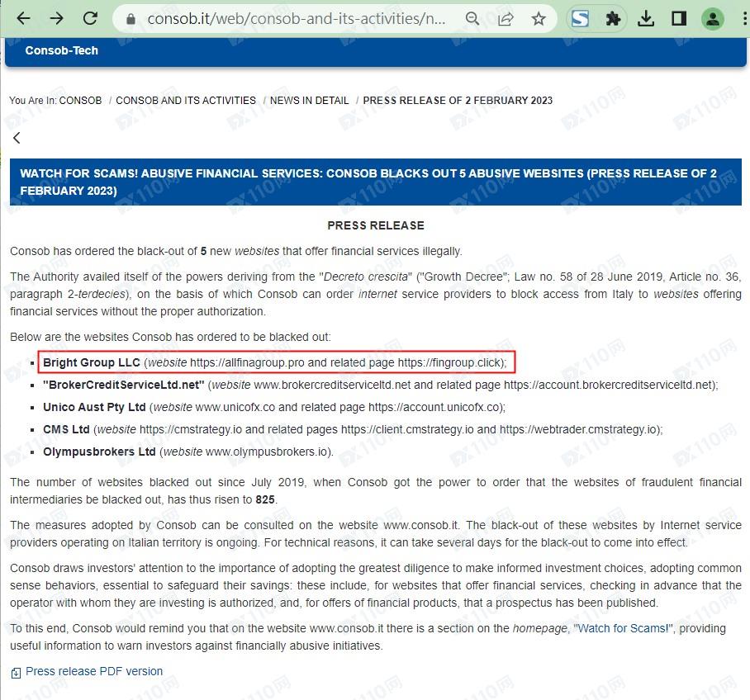Bookmark this page with the star

point(539,19)
